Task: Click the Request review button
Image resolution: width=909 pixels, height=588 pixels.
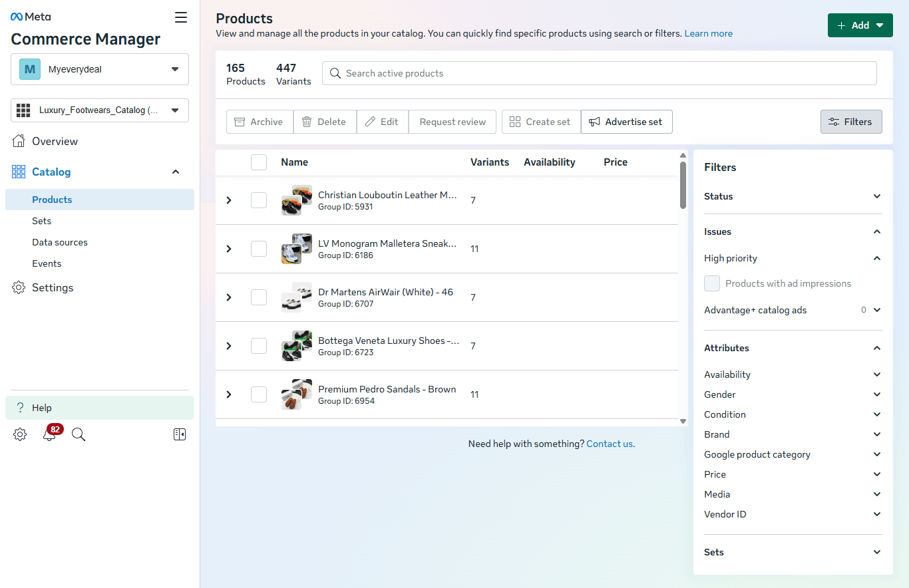Action: pos(453,122)
